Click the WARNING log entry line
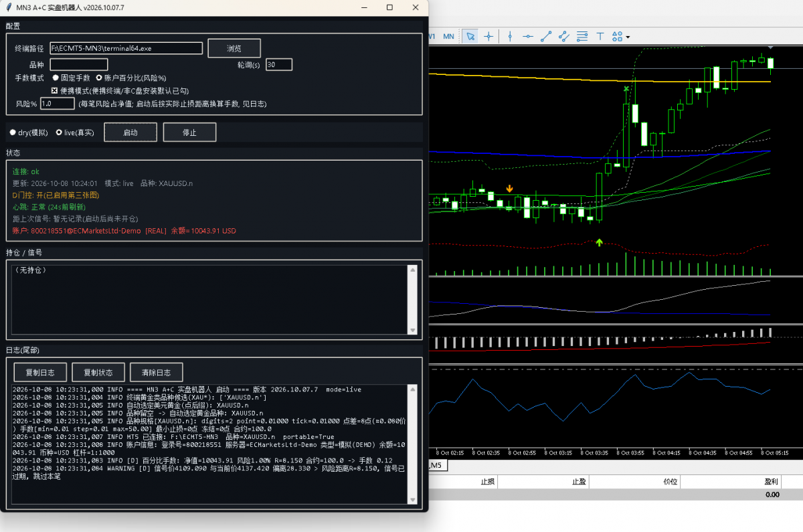 (209, 472)
